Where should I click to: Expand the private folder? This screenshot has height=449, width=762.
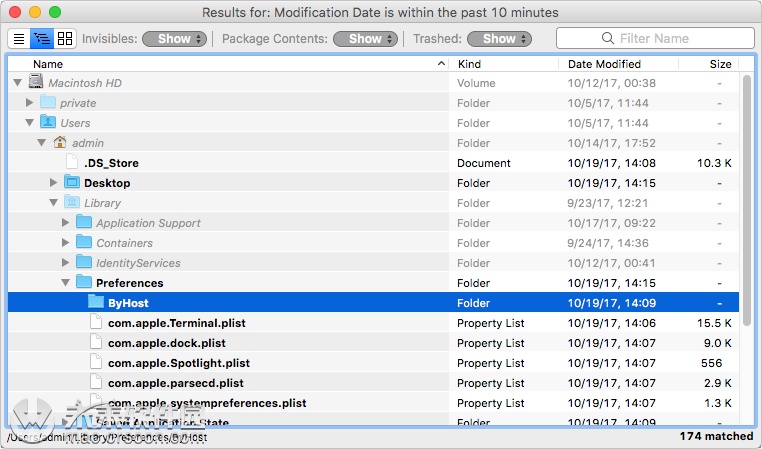pos(30,103)
